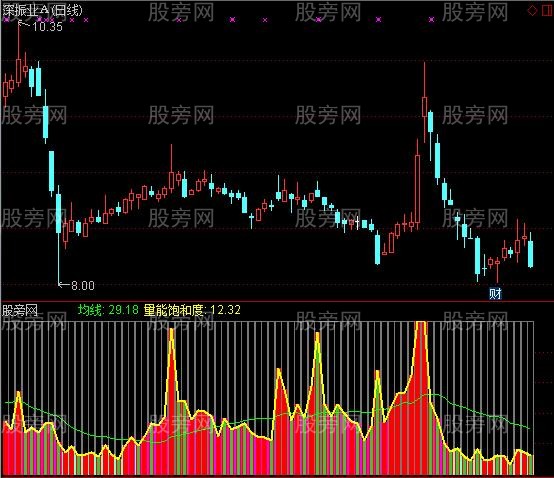Image resolution: width=554 pixels, height=478 pixels.
Task: Click the 8.00 low price label
Action: tap(83, 285)
